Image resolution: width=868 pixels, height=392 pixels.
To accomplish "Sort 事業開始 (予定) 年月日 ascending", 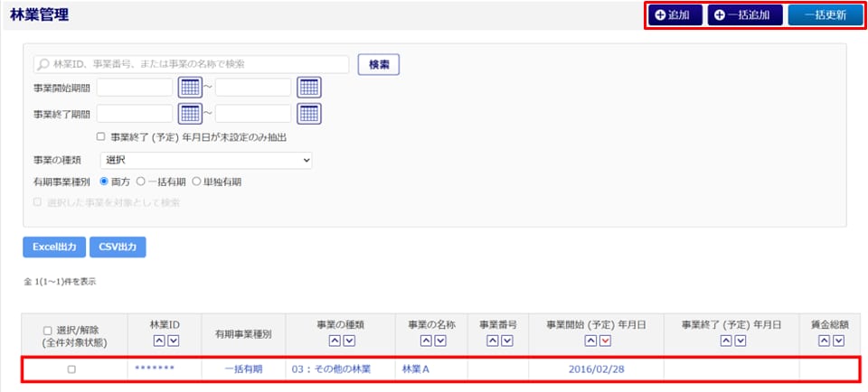I will pyautogui.click(x=590, y=341).
